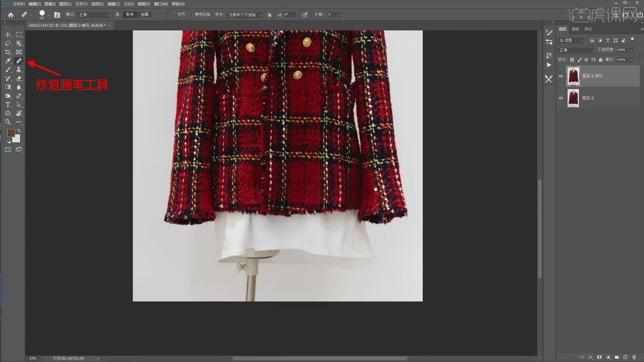The height and width of the screenshot is (362, 644).
Task: Select the Clone Stamp tool
Action: coord(19,69)
